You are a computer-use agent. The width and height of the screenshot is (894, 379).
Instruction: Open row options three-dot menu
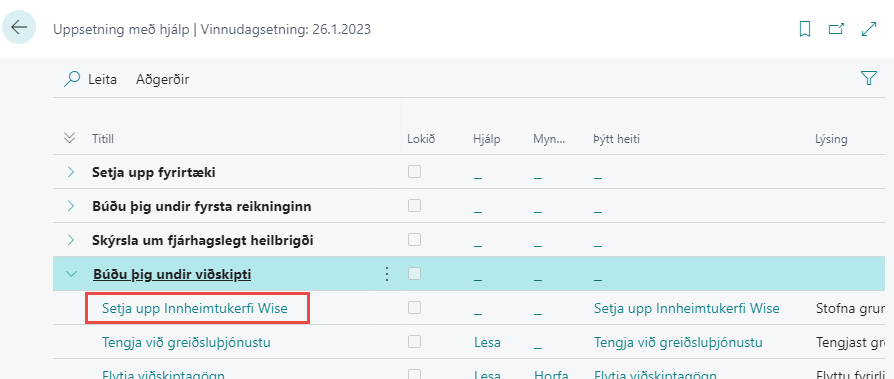[x=387, y=274]
